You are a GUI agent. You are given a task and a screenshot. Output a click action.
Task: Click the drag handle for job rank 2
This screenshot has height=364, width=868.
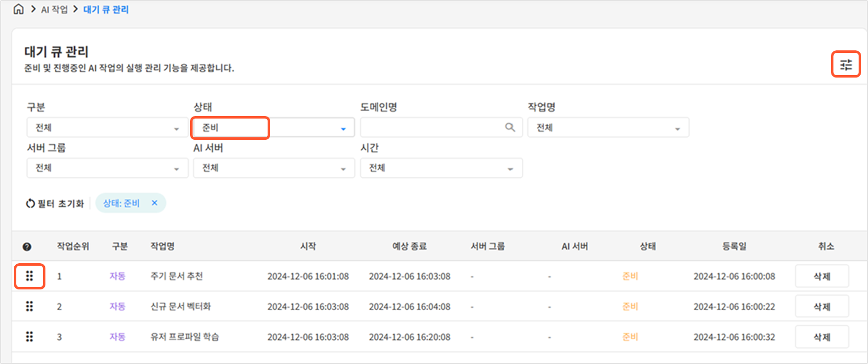(30, 306)
